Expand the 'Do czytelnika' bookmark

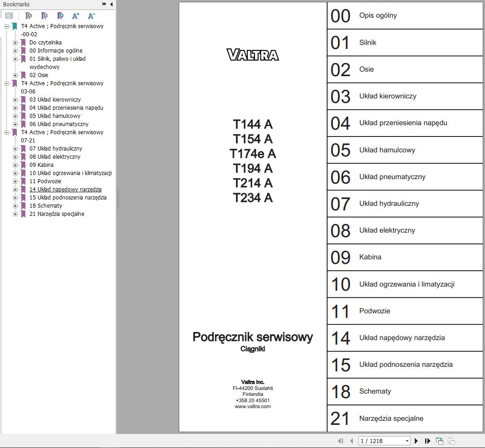click(15, 43)
